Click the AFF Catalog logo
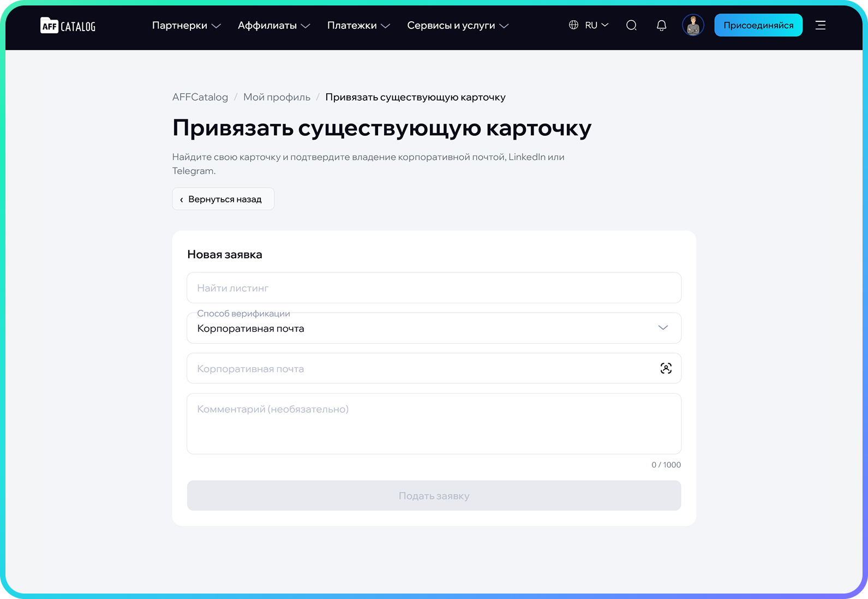This screenshot has width=868, height=599. [68, 26]
